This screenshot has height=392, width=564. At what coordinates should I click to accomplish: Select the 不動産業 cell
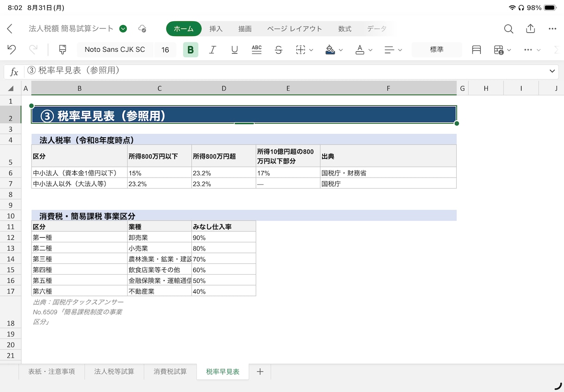[159, 291]
